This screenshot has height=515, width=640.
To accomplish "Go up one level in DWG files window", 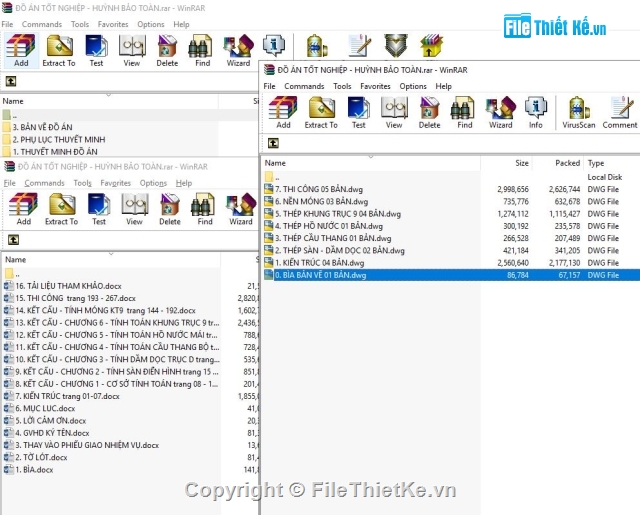I will 273,143.
